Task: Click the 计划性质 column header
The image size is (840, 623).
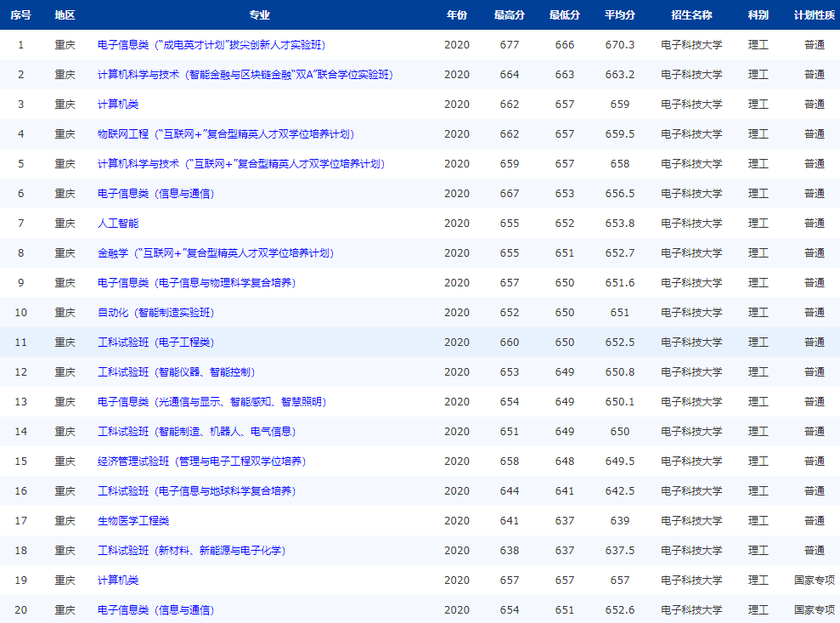Action: click(x=813, y=14)
